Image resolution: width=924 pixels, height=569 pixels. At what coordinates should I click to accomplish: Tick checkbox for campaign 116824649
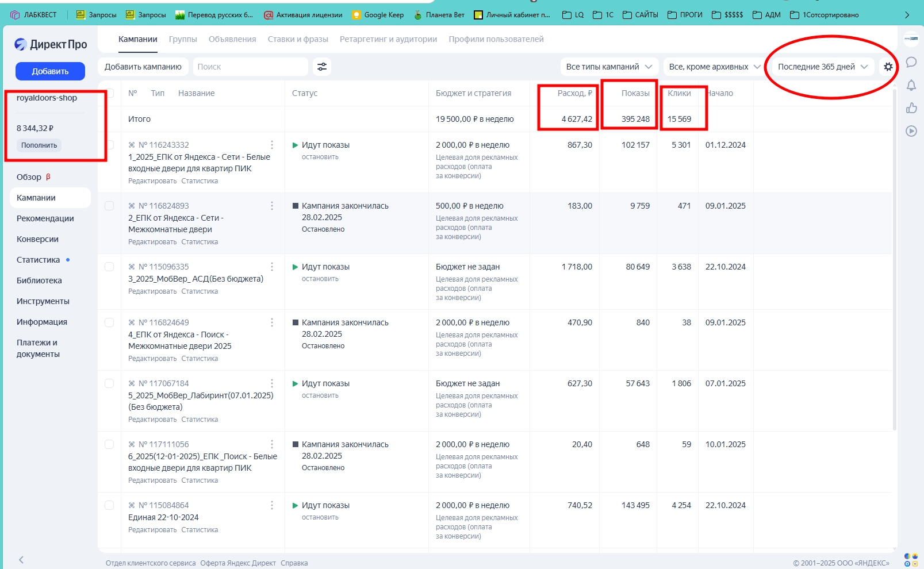click(109, 322)
